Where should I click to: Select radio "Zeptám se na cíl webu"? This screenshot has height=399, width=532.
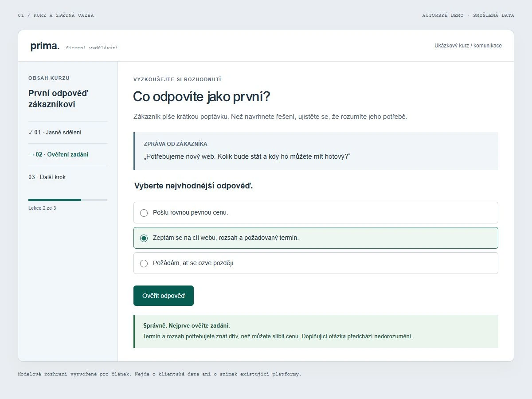[144, 238]
